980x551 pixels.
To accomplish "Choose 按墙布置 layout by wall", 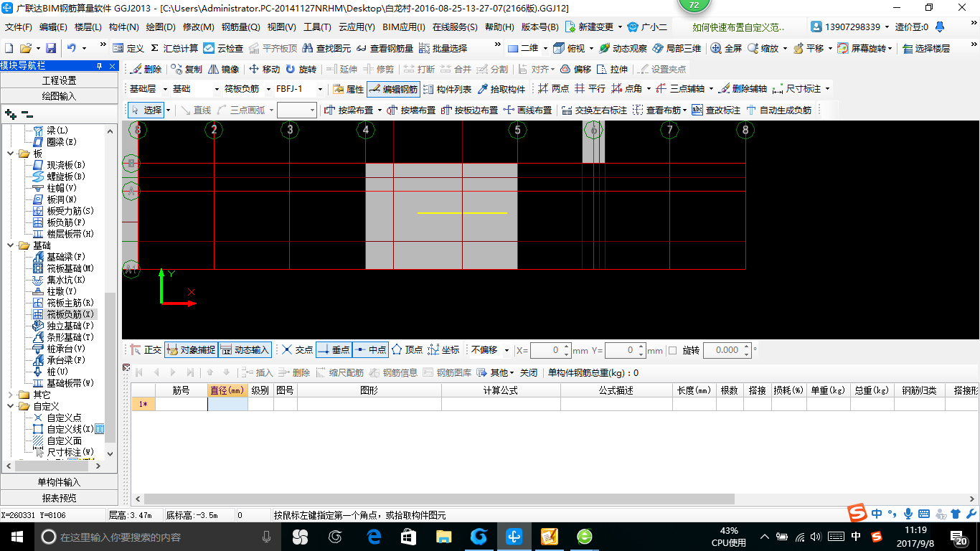I will 411,110.
